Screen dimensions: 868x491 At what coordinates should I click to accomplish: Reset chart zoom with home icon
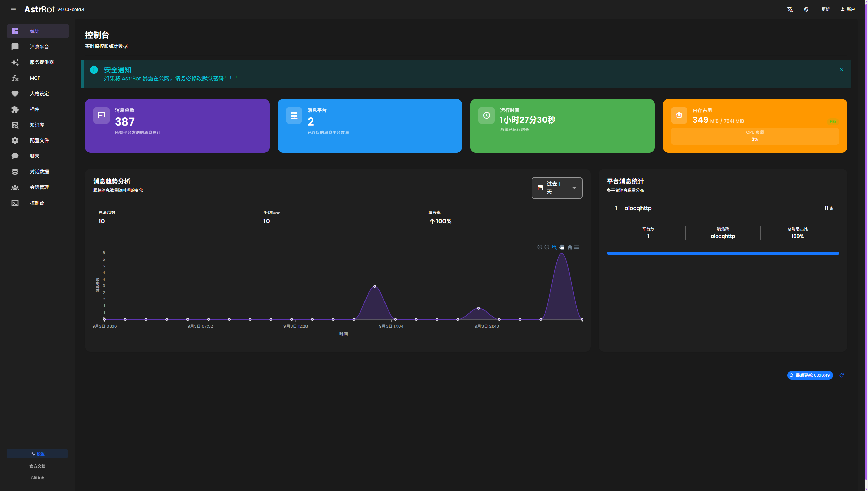pos(570,247)
